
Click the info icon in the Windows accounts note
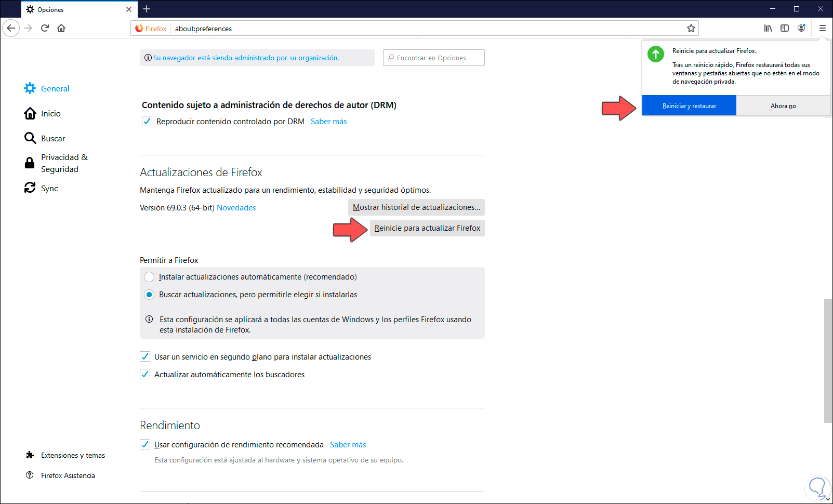149,319
